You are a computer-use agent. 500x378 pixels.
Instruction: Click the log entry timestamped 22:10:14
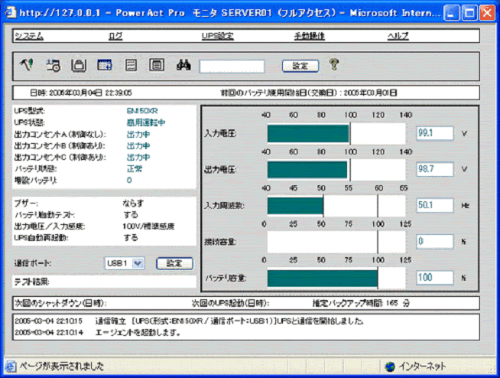click(x=98, y=332)
